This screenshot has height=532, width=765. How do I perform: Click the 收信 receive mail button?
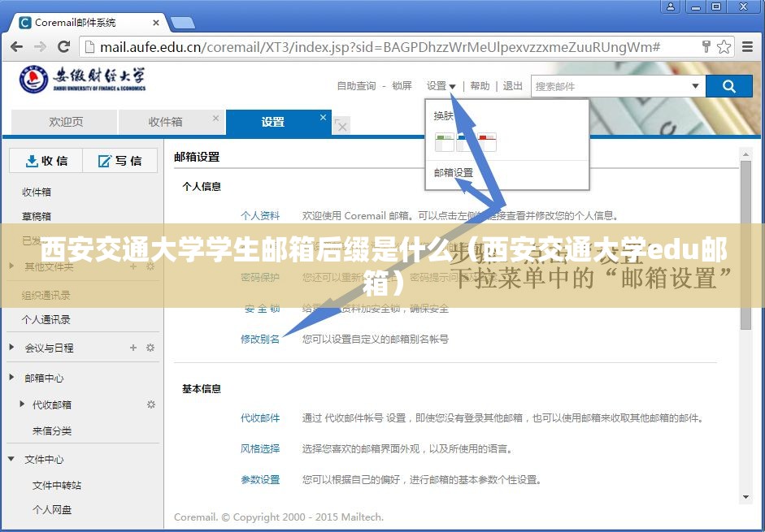click(46, 161)
